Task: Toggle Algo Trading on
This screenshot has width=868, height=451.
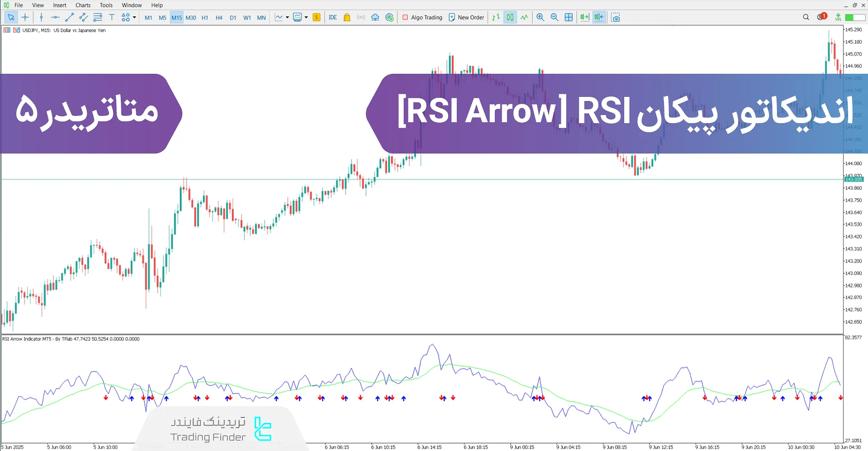Action: pos(421,17)
